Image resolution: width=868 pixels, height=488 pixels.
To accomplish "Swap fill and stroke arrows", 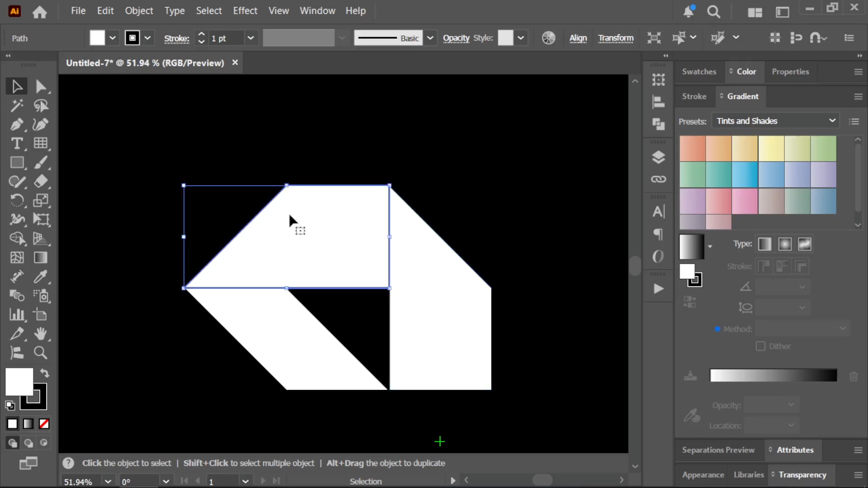I will 44,373.
